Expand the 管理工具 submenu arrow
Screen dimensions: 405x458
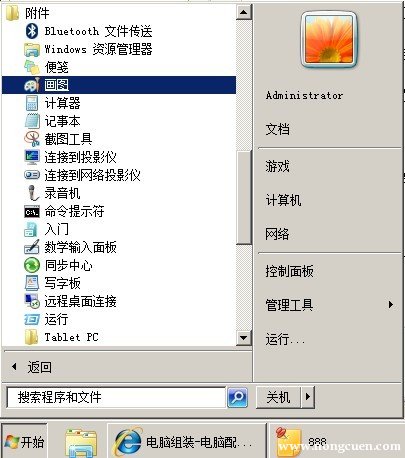pos(390,305)
